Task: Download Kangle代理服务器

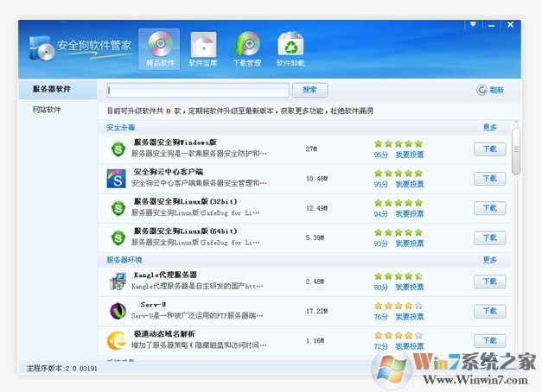Action: click(x=489, y=281)
